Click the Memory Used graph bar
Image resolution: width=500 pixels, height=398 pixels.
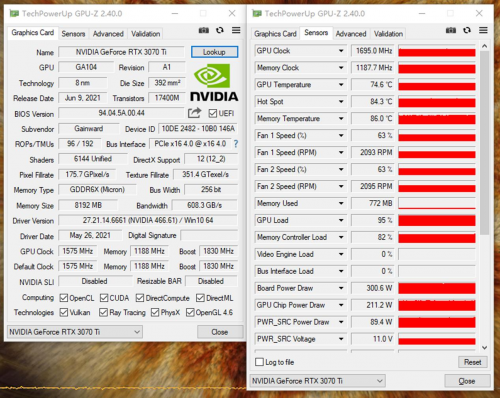coord(437,203)
